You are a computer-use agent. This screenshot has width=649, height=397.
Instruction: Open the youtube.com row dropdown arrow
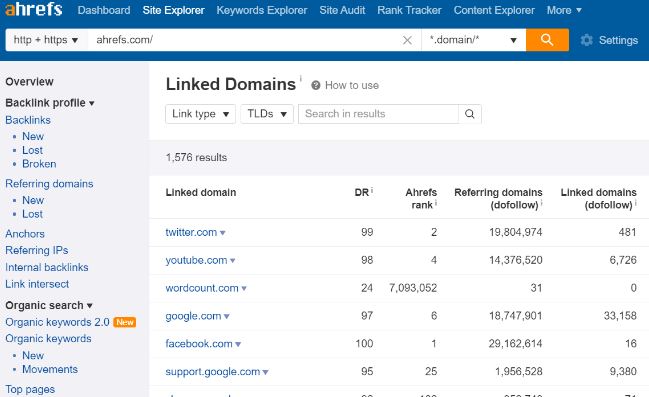(233, 261)
